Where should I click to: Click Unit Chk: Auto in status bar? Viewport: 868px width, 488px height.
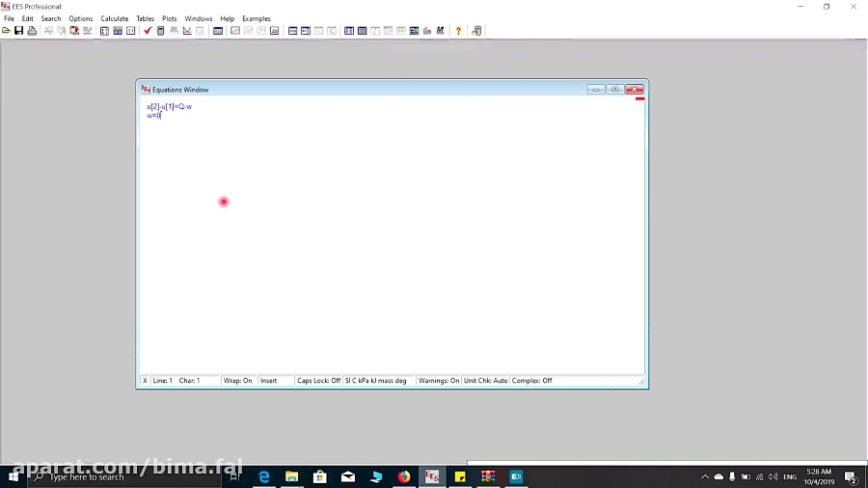(x=485, y=381)
